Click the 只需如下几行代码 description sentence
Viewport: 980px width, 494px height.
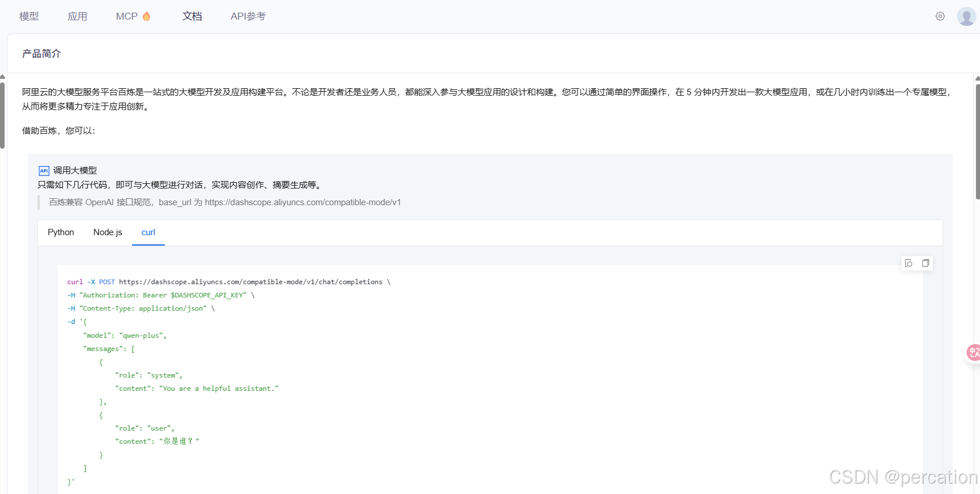[180, 185]
